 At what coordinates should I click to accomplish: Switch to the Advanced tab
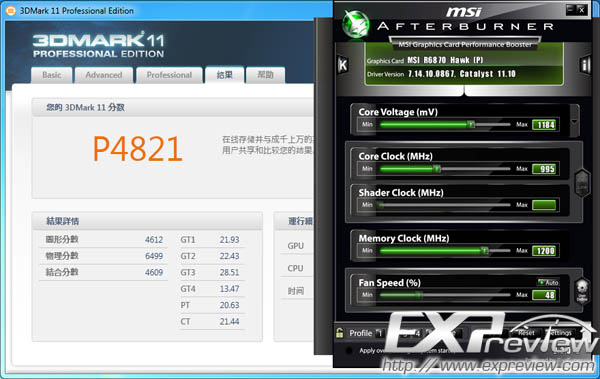coord(104,75)
